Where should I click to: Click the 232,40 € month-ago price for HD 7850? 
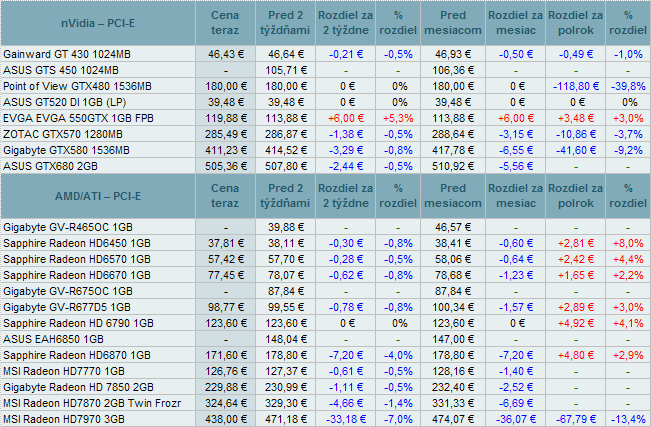[453, 387]
